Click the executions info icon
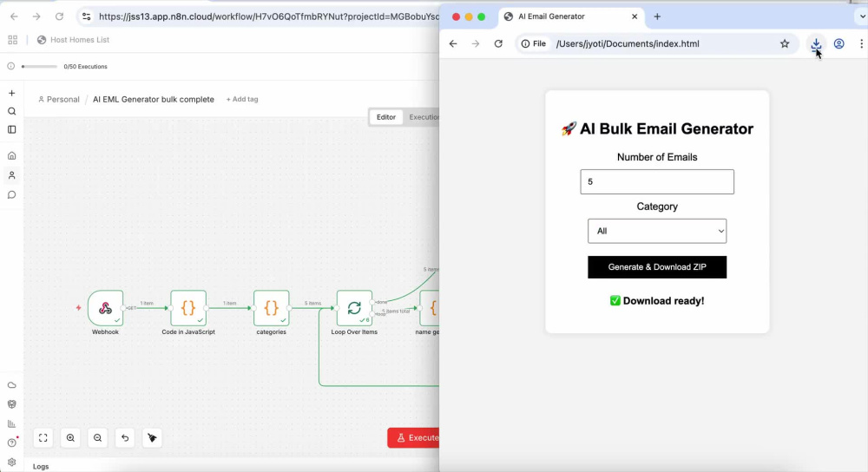 click(x=11, y=67)
